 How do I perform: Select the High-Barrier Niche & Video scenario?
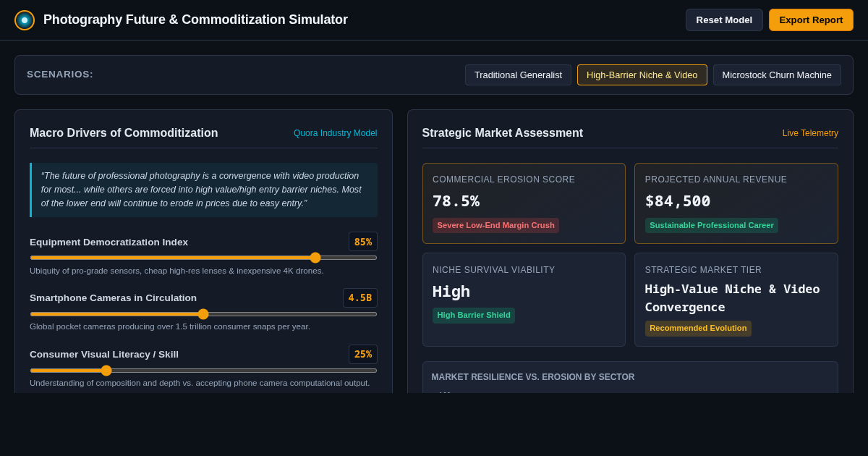[x=642, y=75]
